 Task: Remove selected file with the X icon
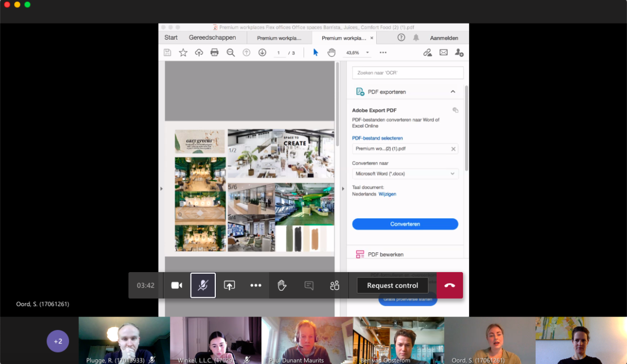coord(454,149)
